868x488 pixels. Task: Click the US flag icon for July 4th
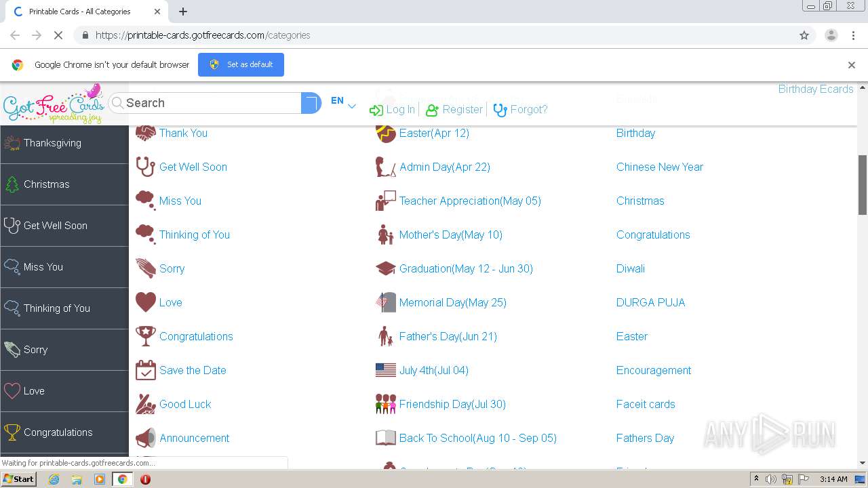tap(385, 370)
